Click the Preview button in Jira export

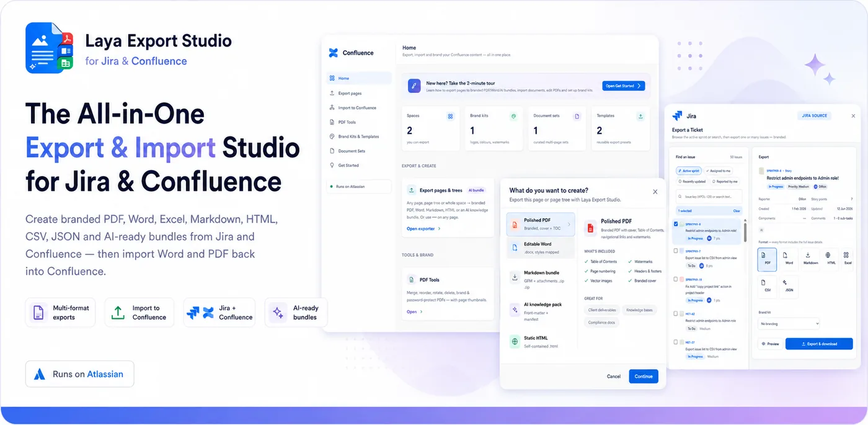tap(769, 344)
